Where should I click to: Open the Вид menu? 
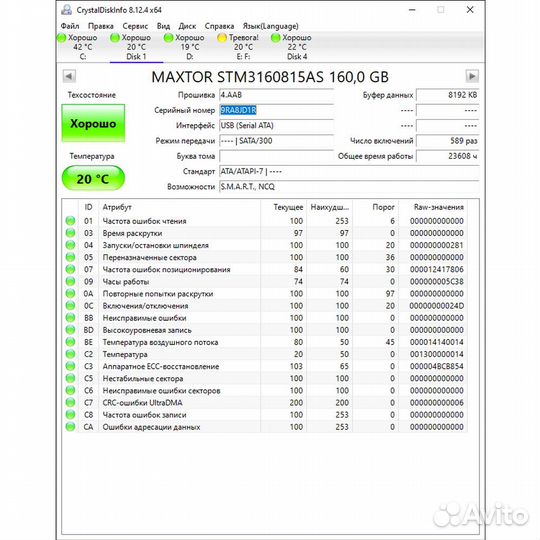(163, 26)
